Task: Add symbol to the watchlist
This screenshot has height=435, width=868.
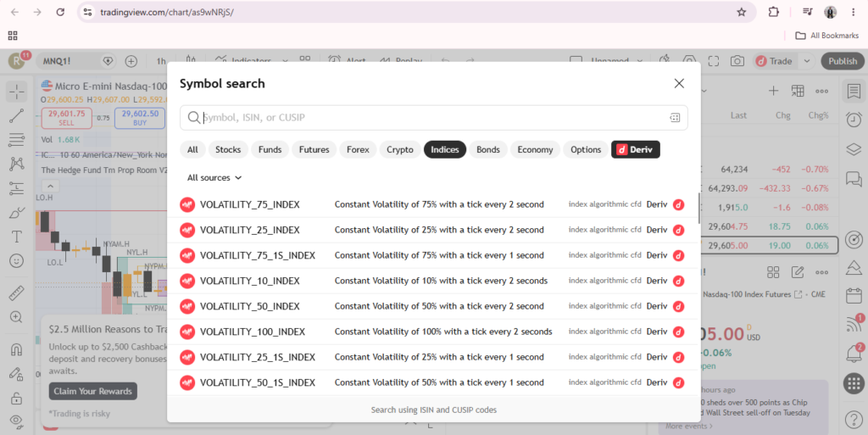Action: (x=773, y=92)
